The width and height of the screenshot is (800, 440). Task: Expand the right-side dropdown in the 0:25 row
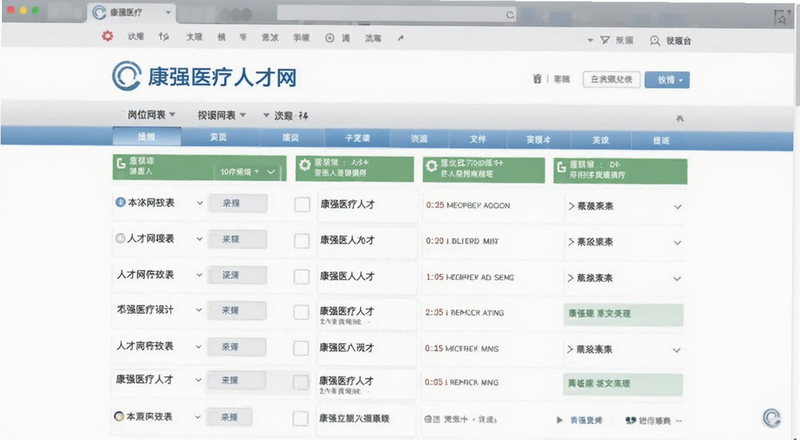click(678, 207)
